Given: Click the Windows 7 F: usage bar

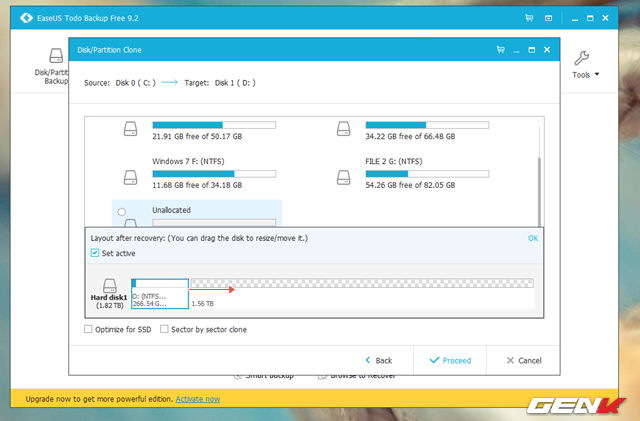Looking at the screenshot, I should point(214,174).
